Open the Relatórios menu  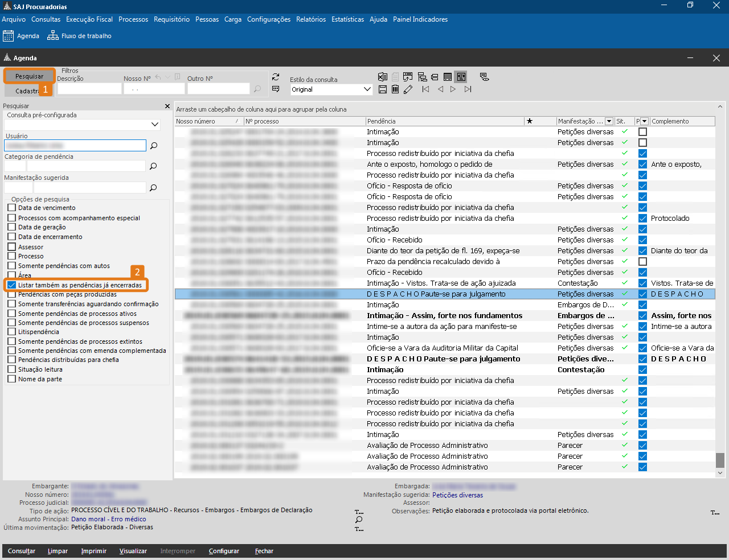pyautogui.click(x=311, y=19)
